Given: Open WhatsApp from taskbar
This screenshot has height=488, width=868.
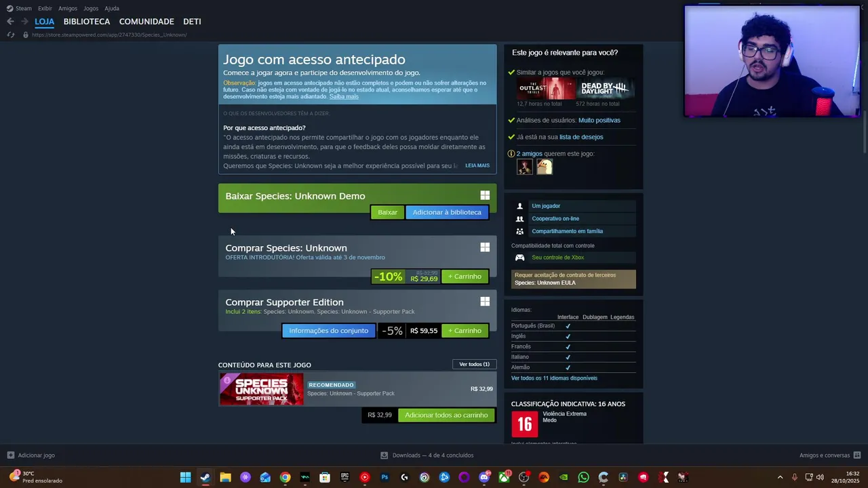Looking at the screenshot, I should [x=584, y=477].
